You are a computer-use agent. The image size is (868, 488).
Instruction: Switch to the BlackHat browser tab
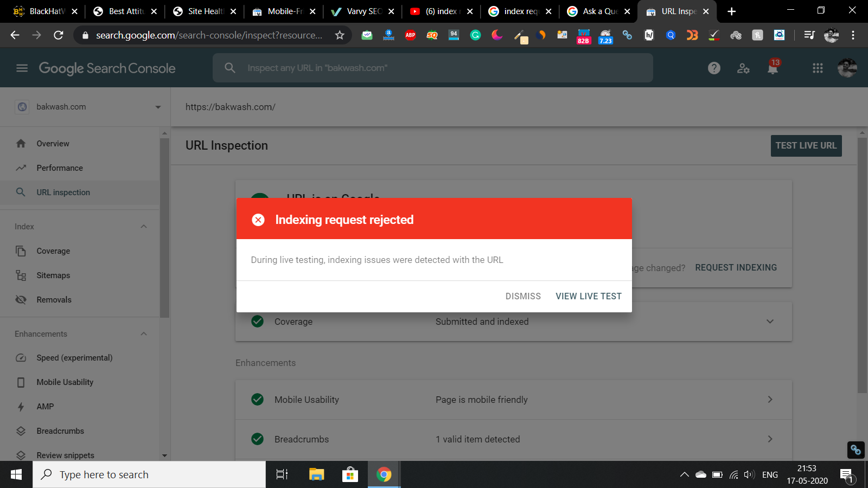pos(46,11)
